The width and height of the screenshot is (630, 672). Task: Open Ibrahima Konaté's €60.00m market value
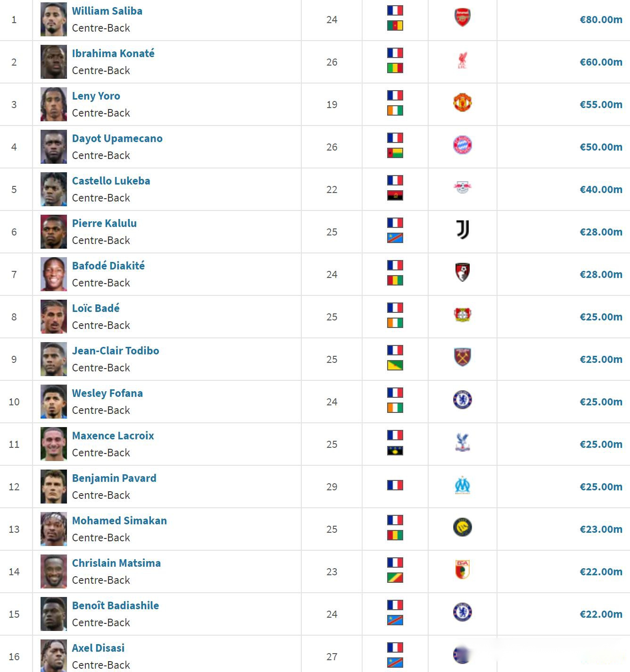601,62
